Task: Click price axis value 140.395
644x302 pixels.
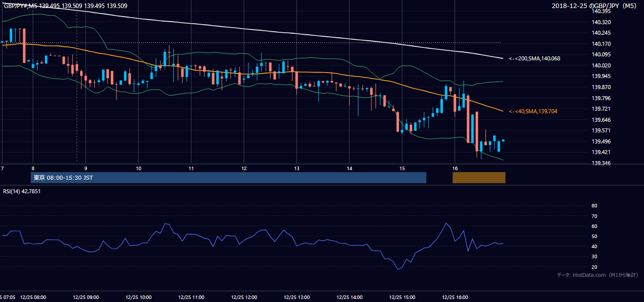Action: (x=601, y=12)
